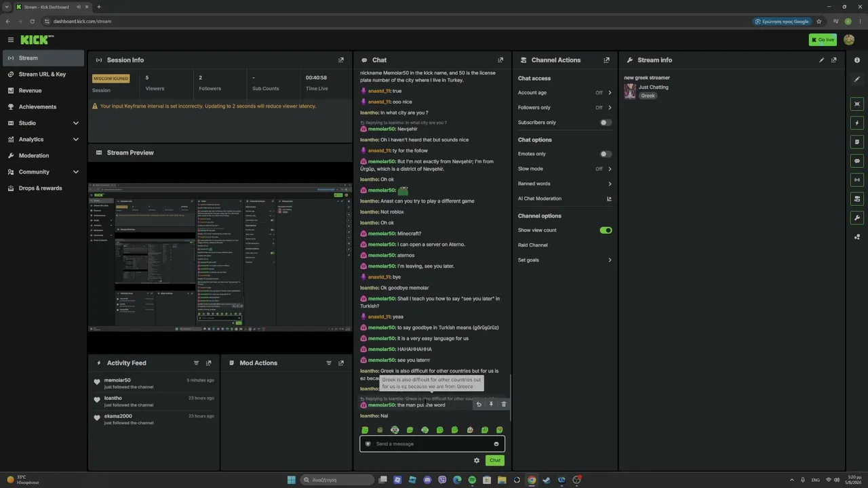868x488 pixels.
Task: Toggle Subscribers only chat
Action: pos(606,123)
